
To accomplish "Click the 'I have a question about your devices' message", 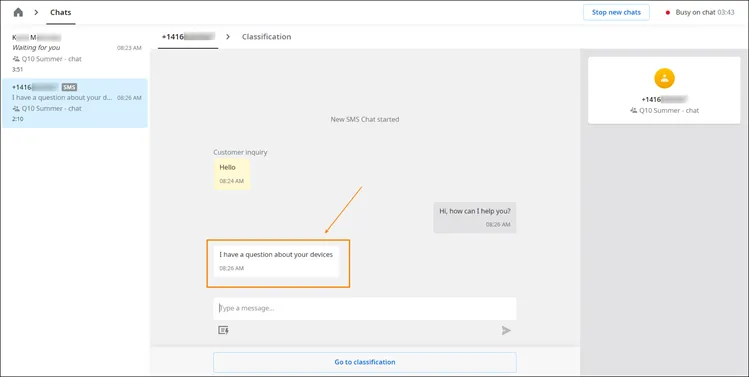I will coord(276,261).
